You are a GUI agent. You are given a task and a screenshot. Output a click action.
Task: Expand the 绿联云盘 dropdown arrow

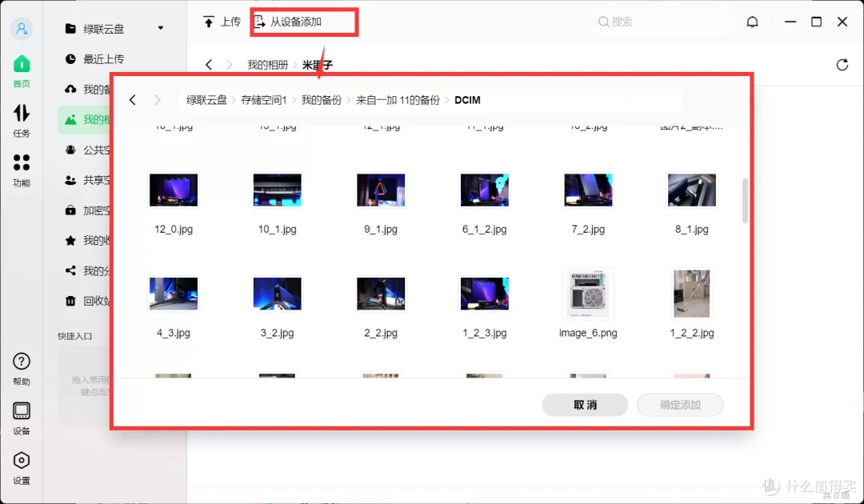point(160,28)
